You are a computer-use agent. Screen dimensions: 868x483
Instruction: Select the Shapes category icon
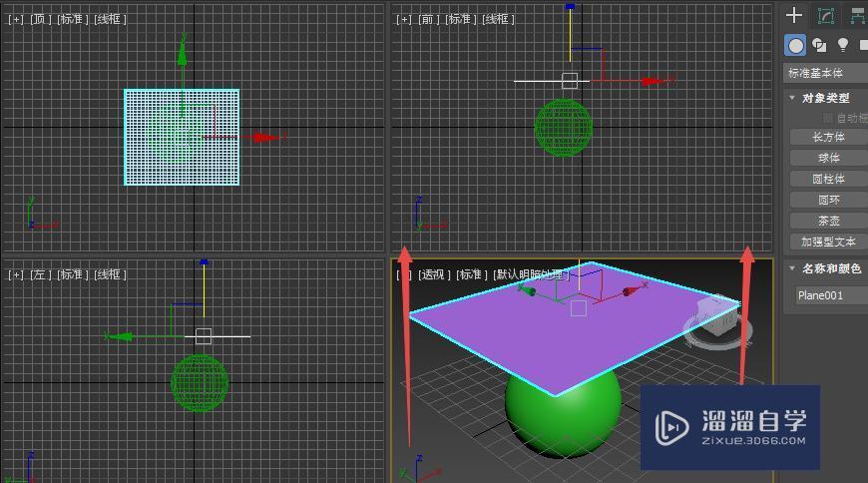[x=819, y=46]
